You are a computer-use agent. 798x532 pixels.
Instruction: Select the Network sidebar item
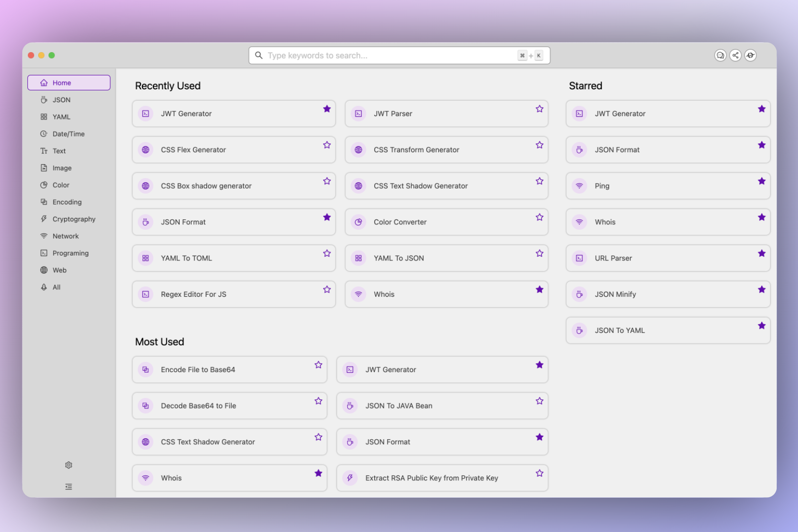click(x=66, y=236)
